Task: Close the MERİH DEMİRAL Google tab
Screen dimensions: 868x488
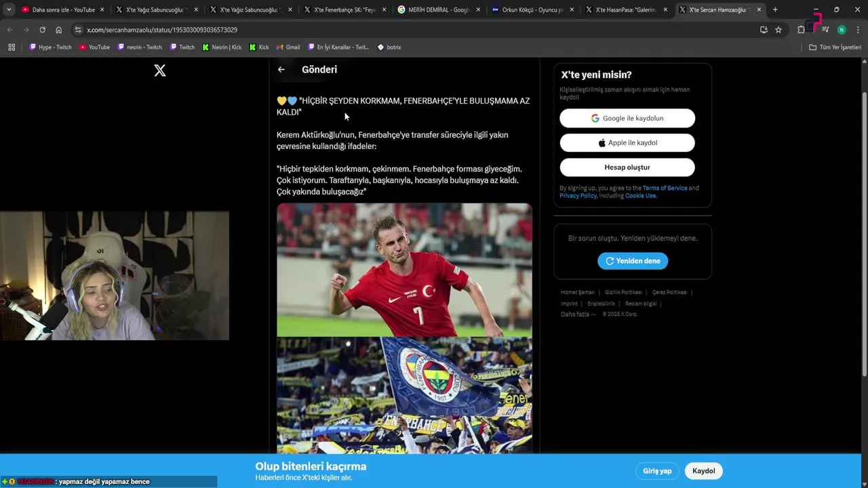Action: pyautogui.click(x=478, y=9)
